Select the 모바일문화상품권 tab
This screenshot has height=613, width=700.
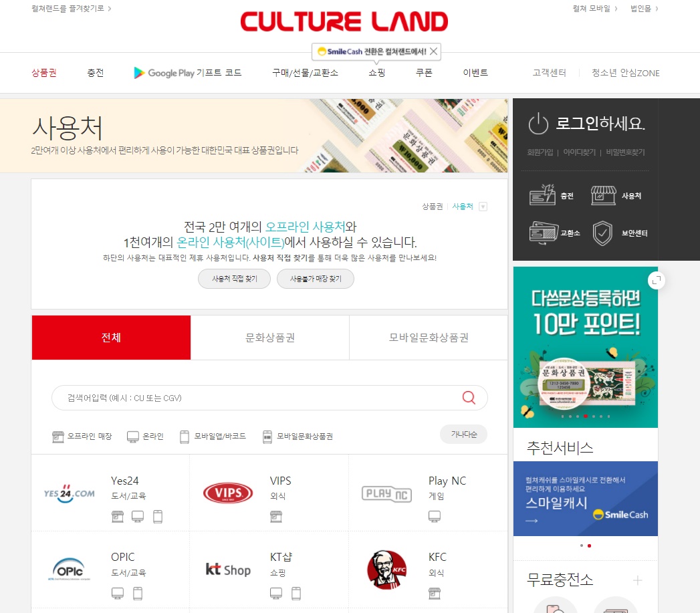[429, 338]
